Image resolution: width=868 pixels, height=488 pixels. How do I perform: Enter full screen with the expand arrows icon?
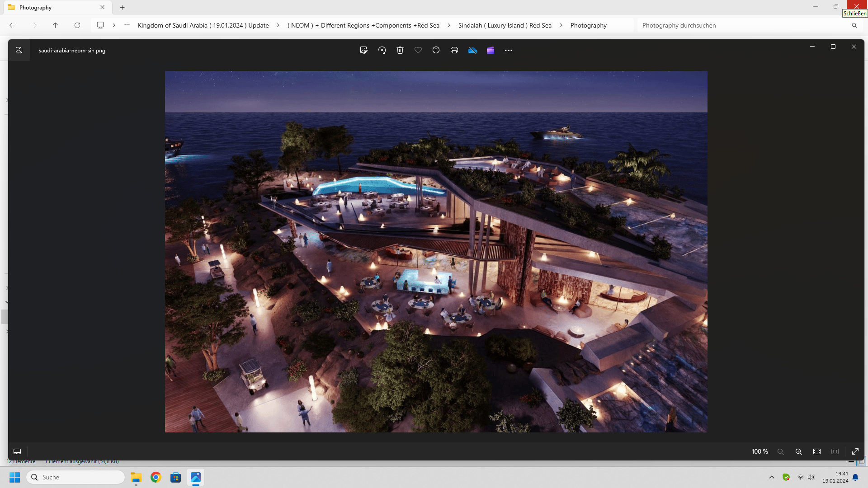(x=855, y=451)
